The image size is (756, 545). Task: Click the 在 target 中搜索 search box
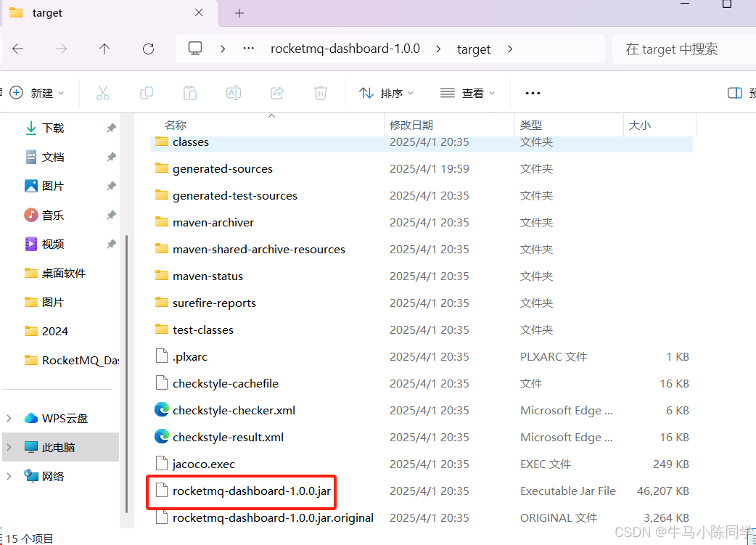pos(683,49)
